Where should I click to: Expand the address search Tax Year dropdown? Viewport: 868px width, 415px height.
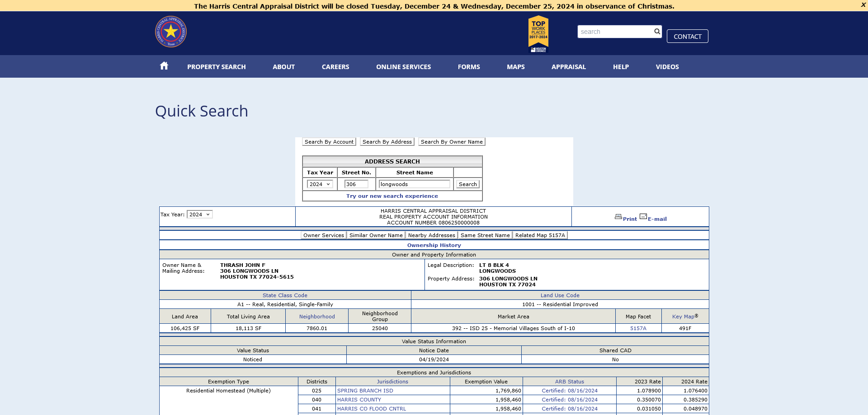pos(320,184)
